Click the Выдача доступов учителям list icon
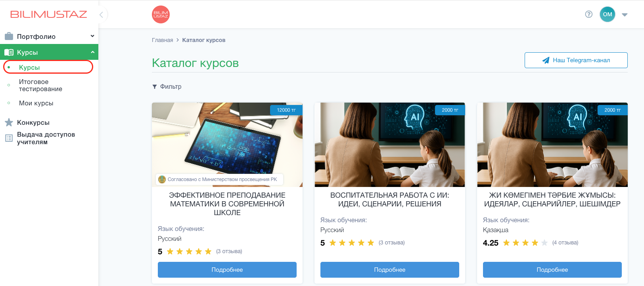This screenshot has height=286, width=644. (x=9, y=138)
